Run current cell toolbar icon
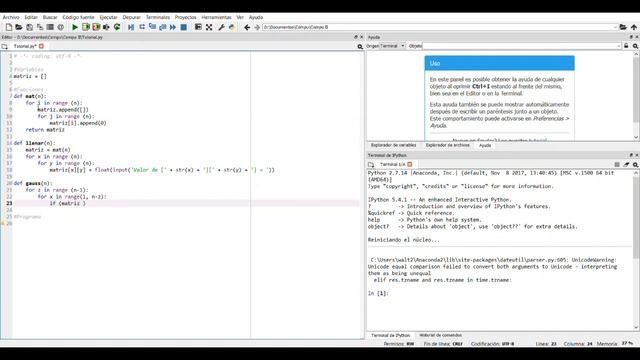 [86, 27]
